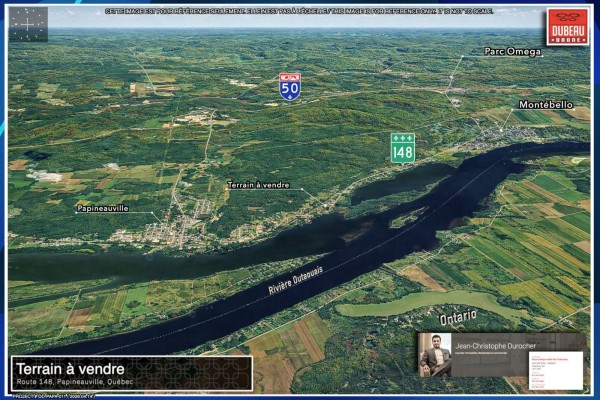The height and width of the screenshot is (400, 600).
Task: Click the Jean-Christophe Durocher name
Action: pyautogui.click(x=496, y=346)
